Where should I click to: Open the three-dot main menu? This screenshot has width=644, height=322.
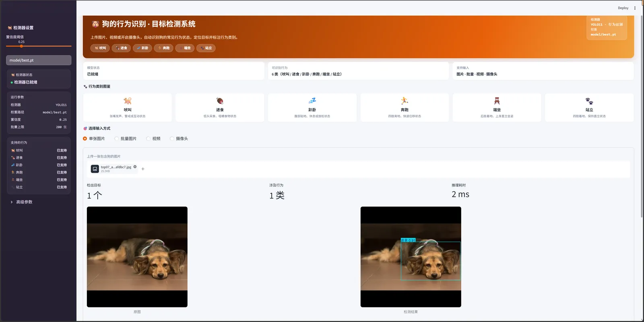[635, 8]
